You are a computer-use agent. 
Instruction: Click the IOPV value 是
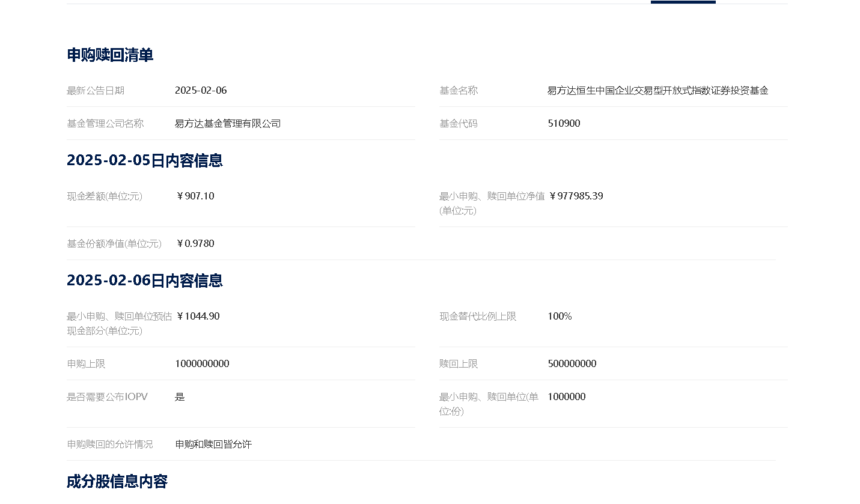pyautogui.click(x=180, y=397)
